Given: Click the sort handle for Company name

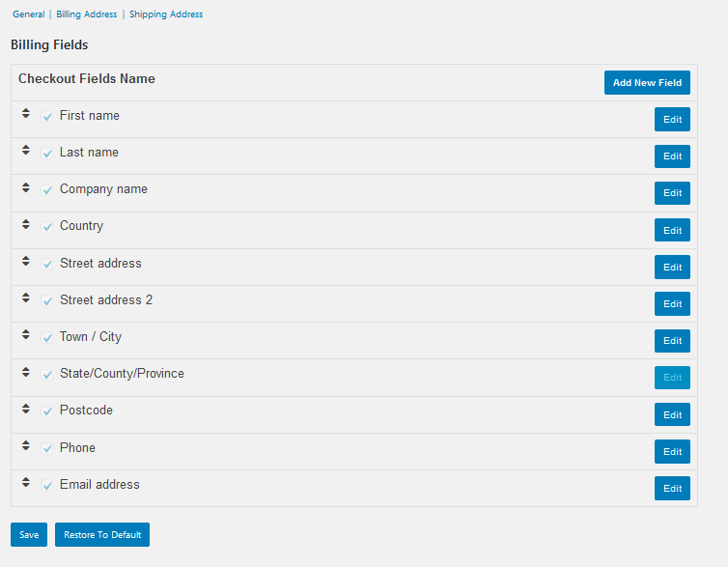Looking at the screenshot, I should (26, 187).
